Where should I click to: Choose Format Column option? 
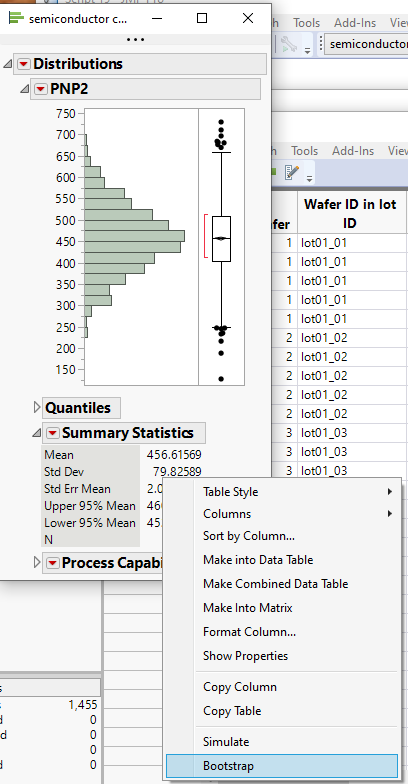(x=282, y=632)
